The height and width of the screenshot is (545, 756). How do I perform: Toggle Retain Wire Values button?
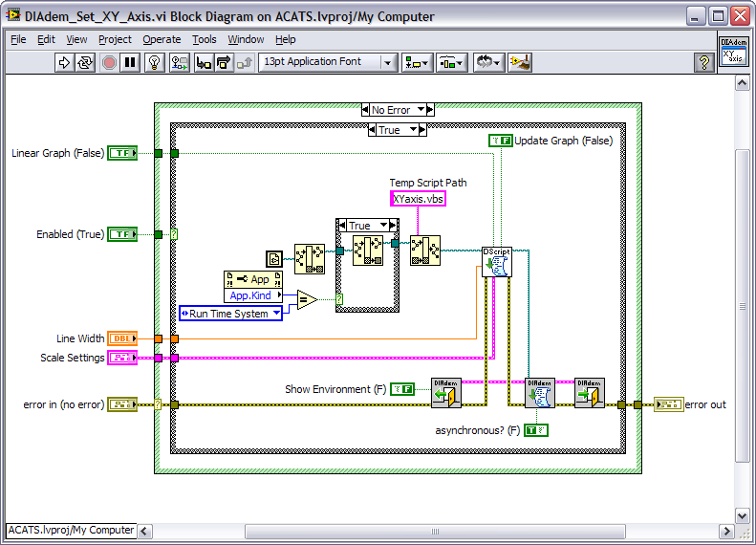[180, 63]
